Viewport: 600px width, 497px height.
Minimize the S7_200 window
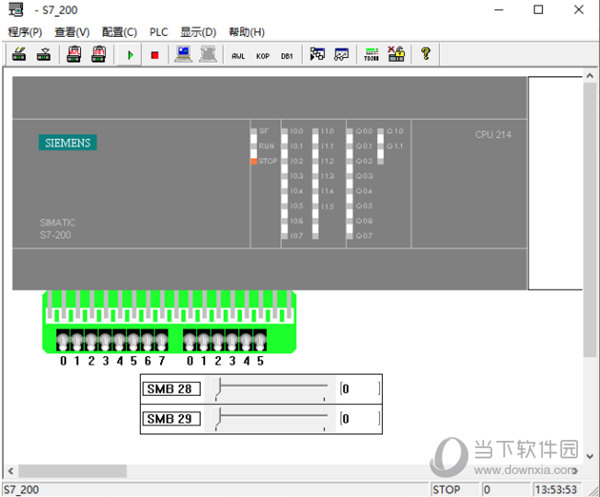(499, 10)
